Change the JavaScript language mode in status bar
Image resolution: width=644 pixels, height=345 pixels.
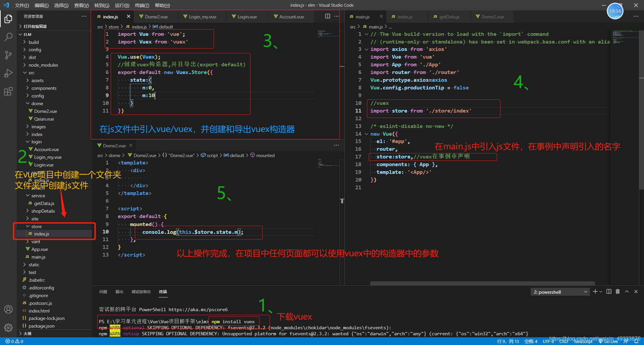click(x=583, y=341)
